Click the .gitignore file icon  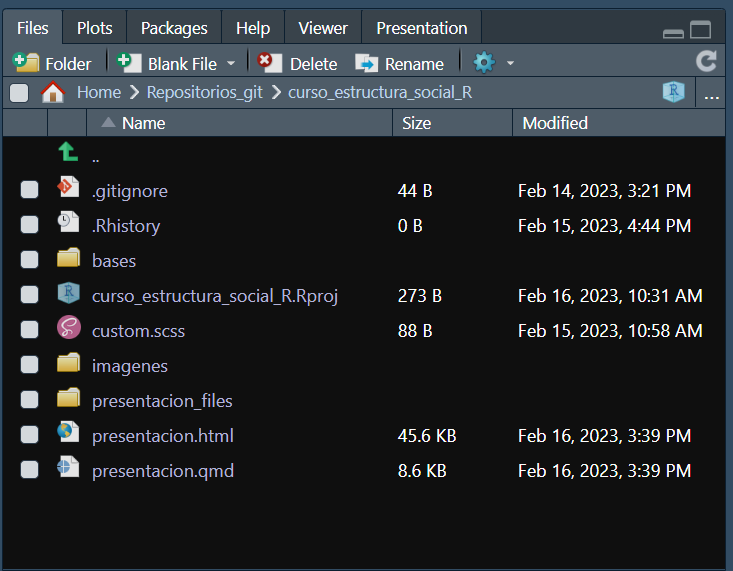pyautogui.click(x=68, y=190)
